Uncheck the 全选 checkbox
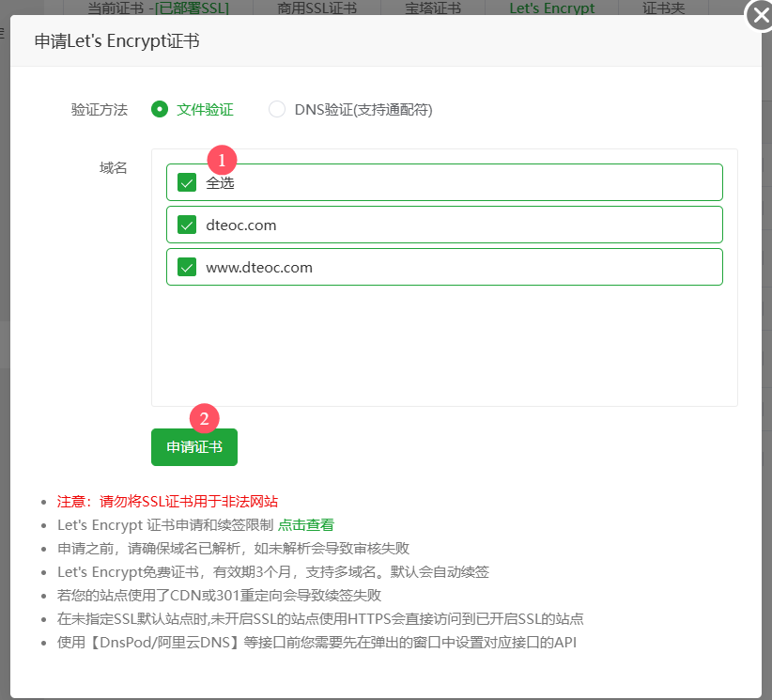 186,182
